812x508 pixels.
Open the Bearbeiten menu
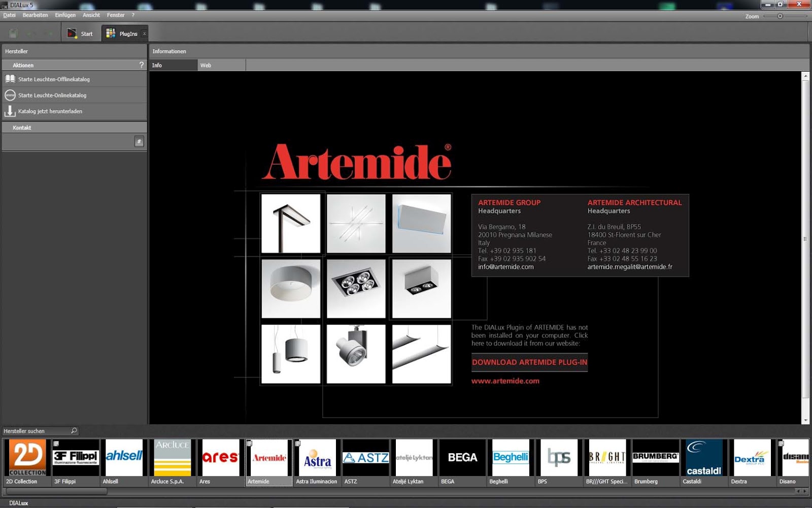click(35, 15)
